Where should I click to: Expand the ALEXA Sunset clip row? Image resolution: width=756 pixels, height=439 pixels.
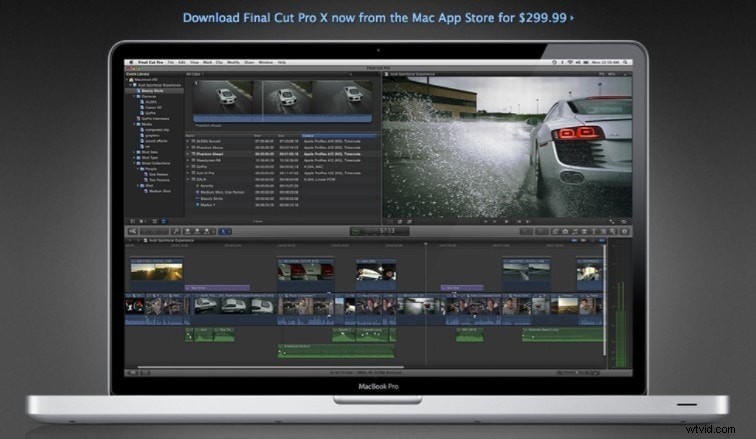tap(188, 141)
